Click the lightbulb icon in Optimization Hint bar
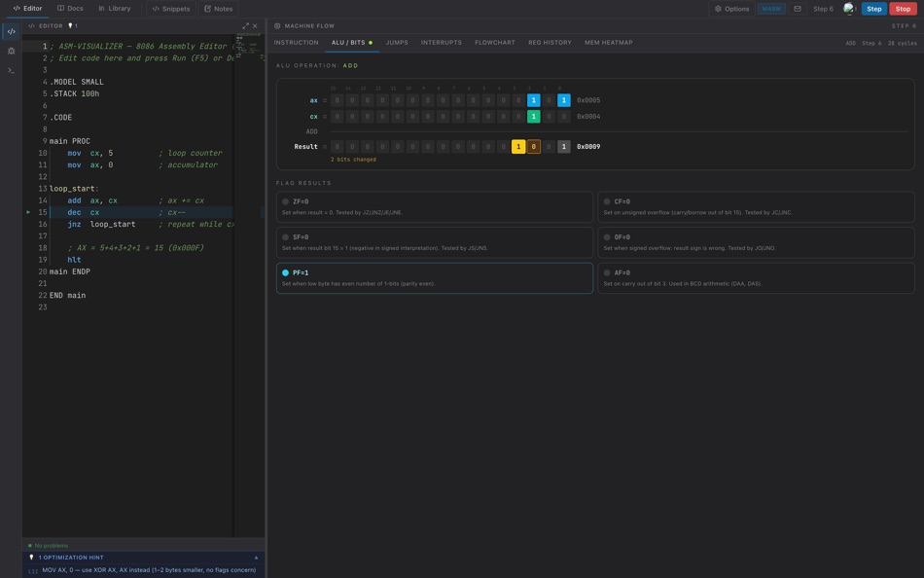The width and height of the screenshot is (924, 578). (x=32, y=558)
